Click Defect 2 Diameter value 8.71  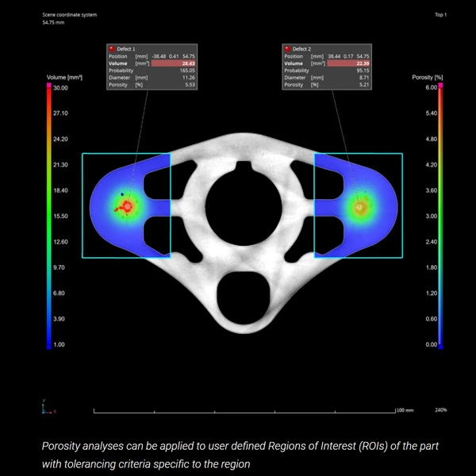coord(363,77)
